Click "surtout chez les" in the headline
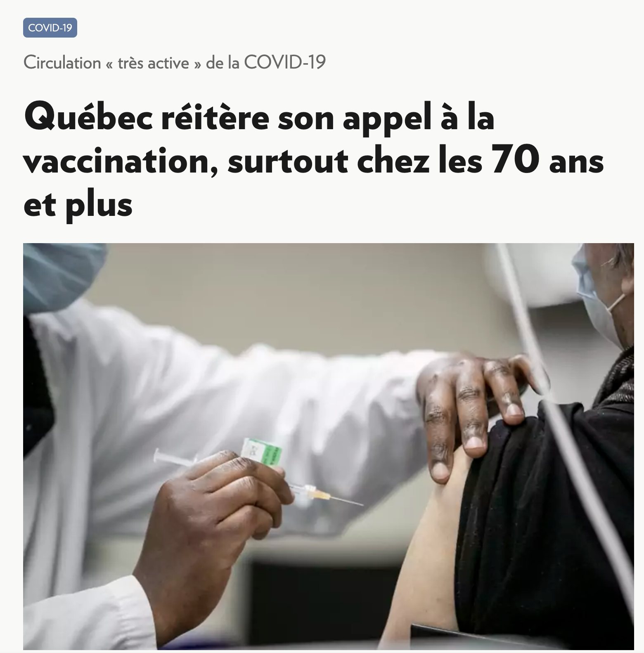 click(355, 161)
